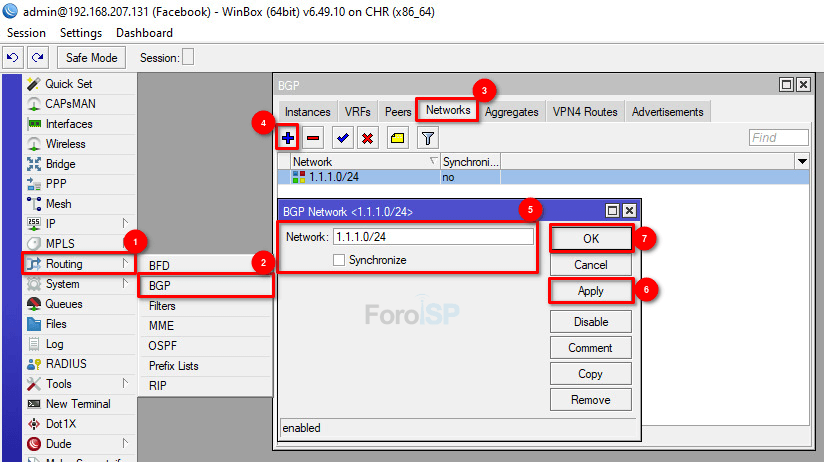The height and width of the screenshot is (462, 824).
Task: Open the MPLS sidebar entry
Action: pyautogui.click(x=60, y=244)
